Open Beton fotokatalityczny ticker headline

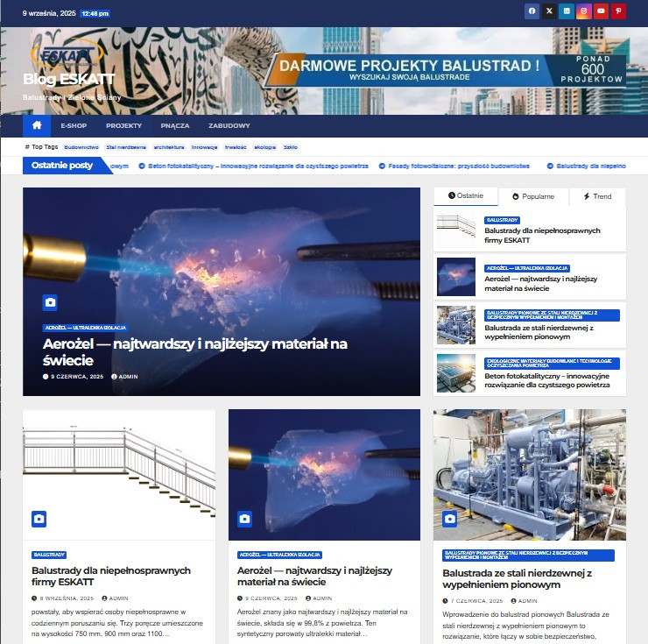coord(258,166)
